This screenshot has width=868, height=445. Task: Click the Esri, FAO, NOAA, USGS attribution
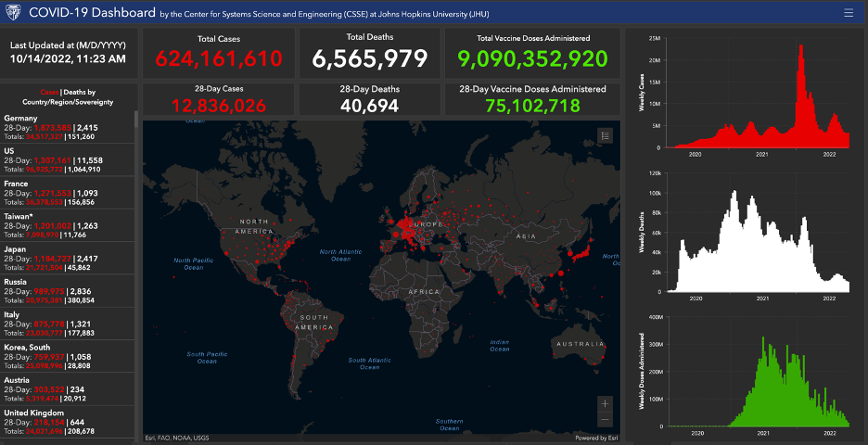[x=177, y=438]
